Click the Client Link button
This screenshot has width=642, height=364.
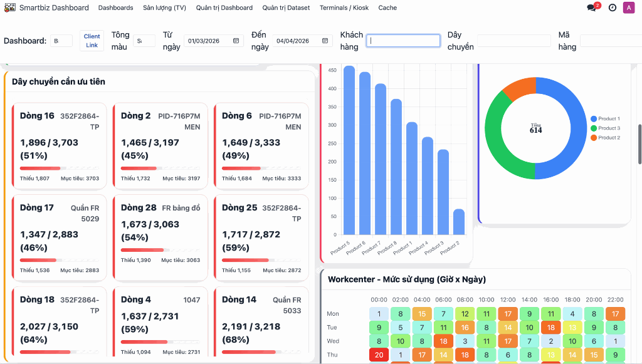(92, 41)
